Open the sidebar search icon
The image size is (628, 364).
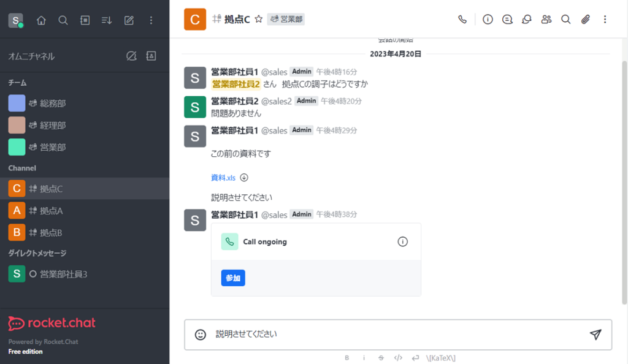[x=63, y=20]
